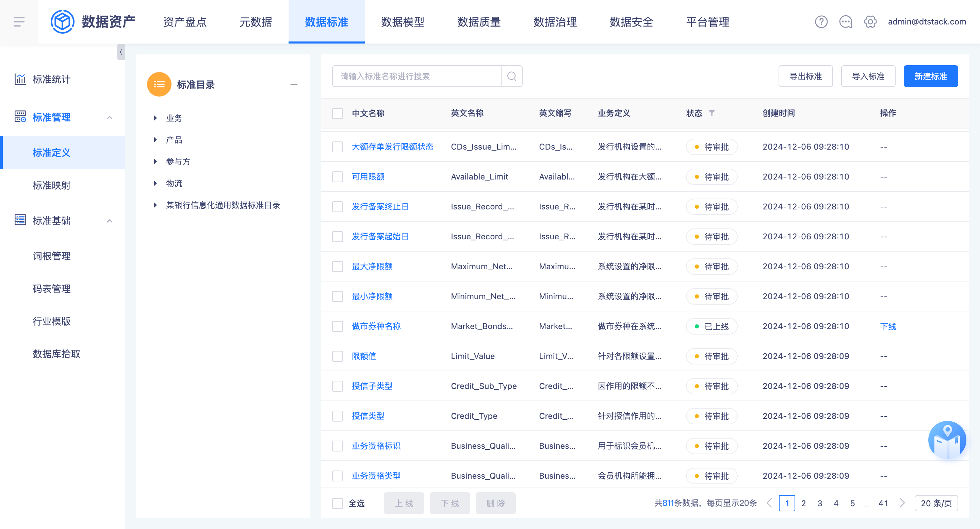This screenshot has height=529, width=980.
Task: Click the 标准基础 list icon
Action: click(20, 220)
